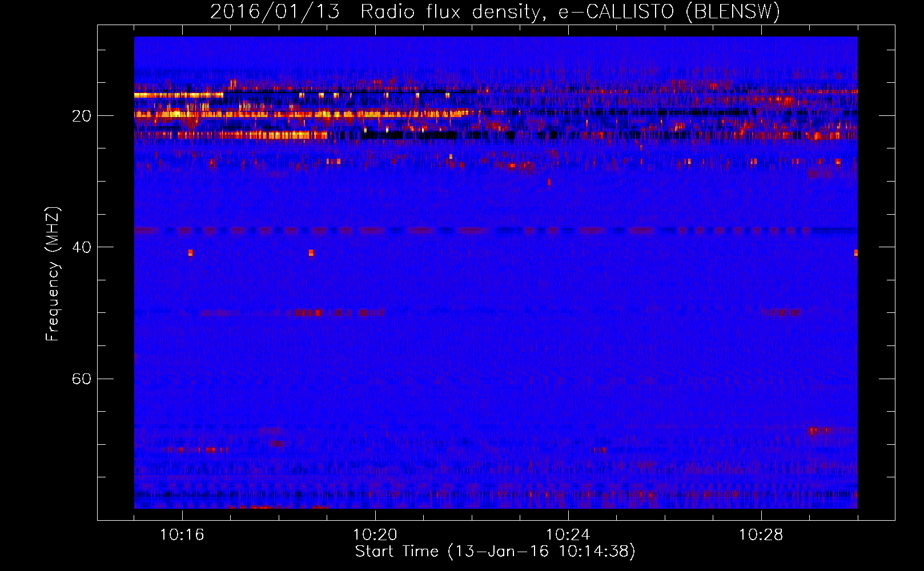Click the '10:24' time tick label
This screenshot has width=924, height=571.
pos(568,535)
